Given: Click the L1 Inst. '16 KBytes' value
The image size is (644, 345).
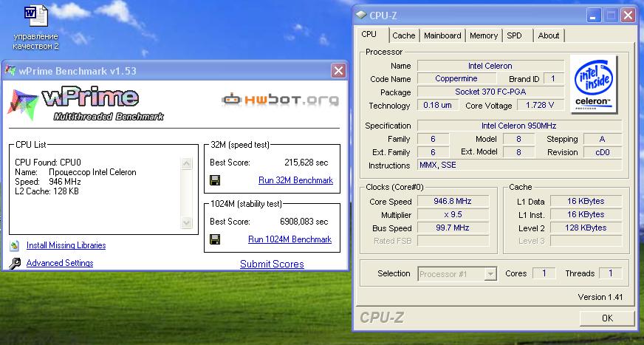Looking at the screenshot, I should click(x=586, y=214).
